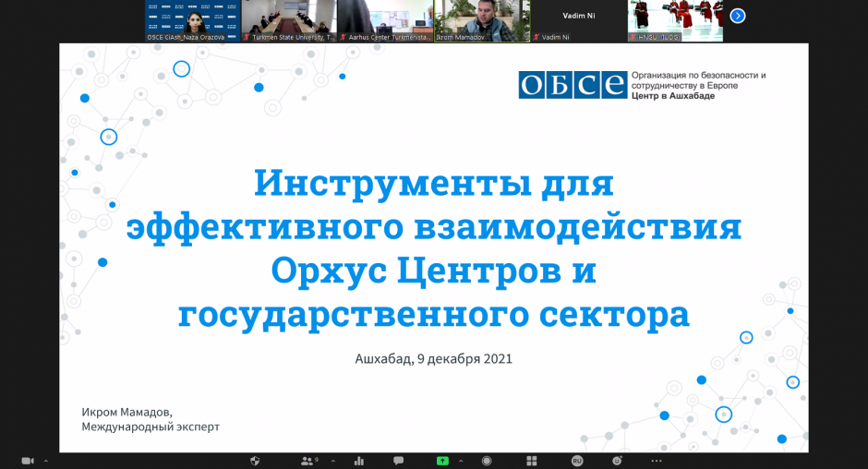Toggle meeting recording
The image size is (868, 469).
pyautogui.click(x=487, y=461)
